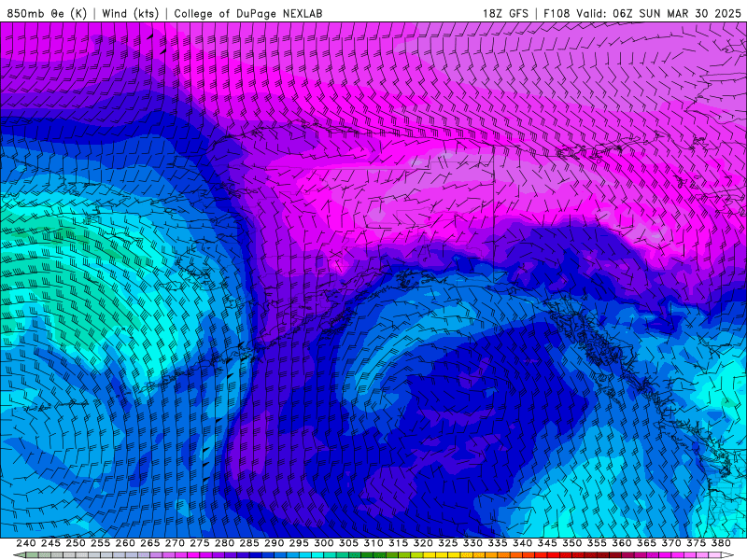Click the 365 color scale label
Viewport: 747px width, 560px height.
646,543
